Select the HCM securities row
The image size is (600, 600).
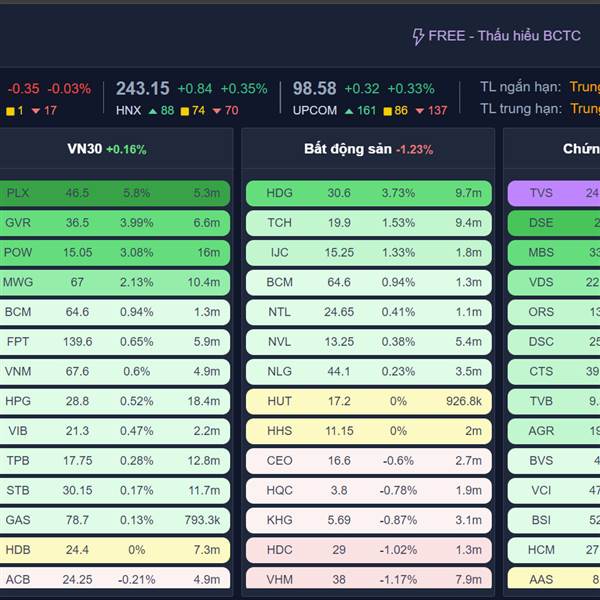coord(554,550)
